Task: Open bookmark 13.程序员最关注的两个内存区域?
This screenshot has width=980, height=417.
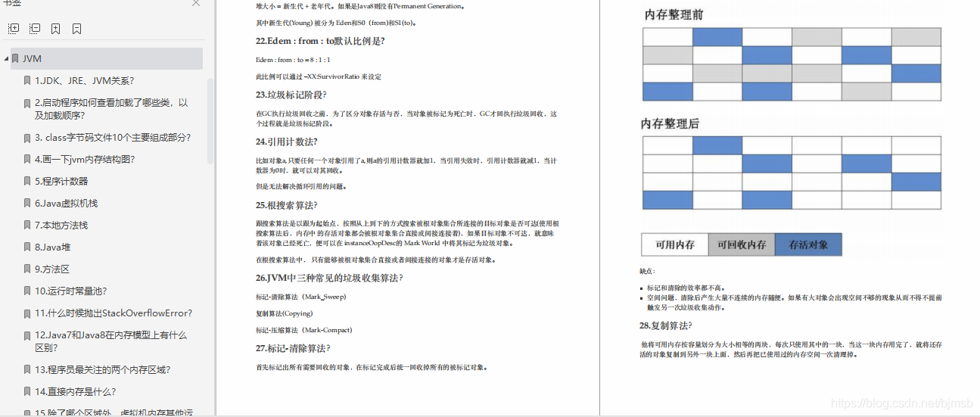Action: click(102, 370)
